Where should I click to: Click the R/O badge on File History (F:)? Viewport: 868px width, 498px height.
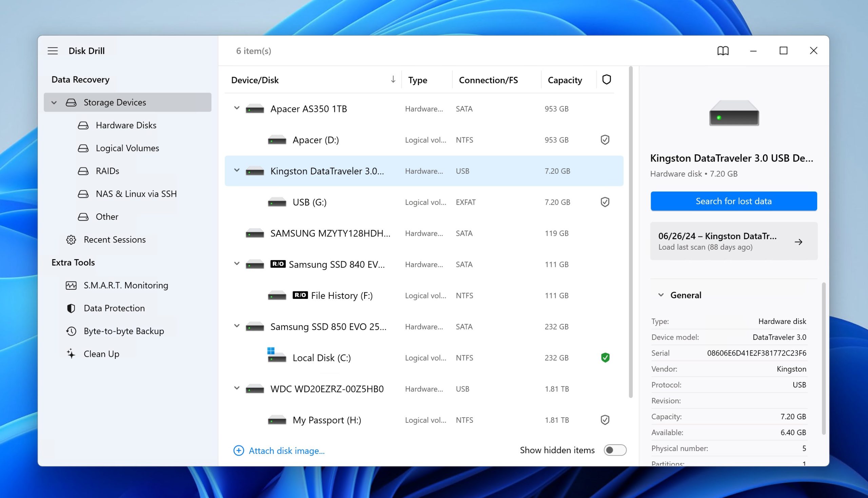click(x=300, y=295)
